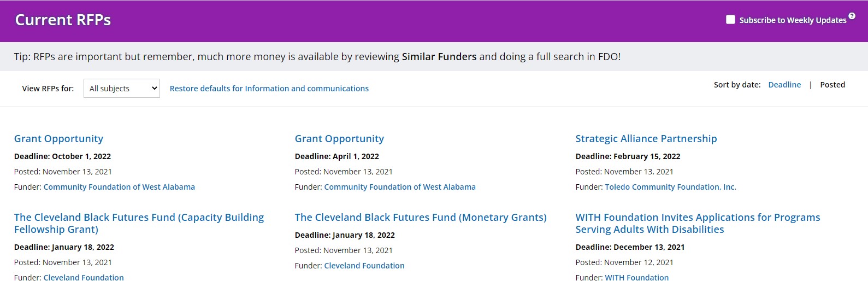Image resolution: width=868 pixels, height=281 pixels.
Task: Visit WITH Foundation funder page
Action: coord(636,277)
